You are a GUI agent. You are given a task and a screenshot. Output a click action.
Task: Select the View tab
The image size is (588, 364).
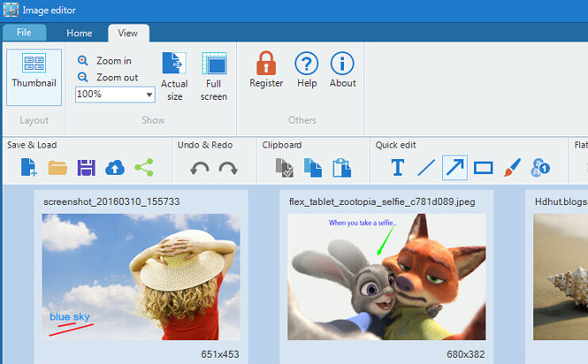point(128,33)
